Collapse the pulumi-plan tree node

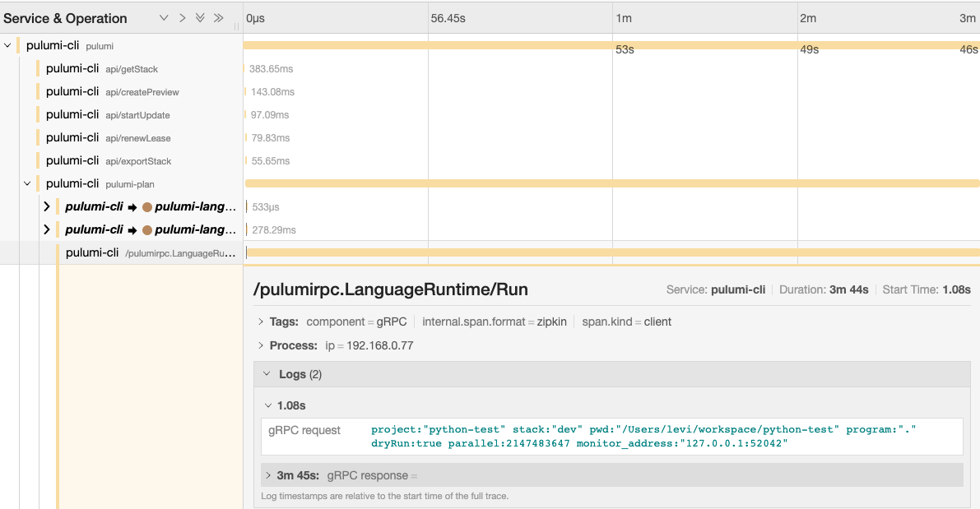tap(26, 183)
